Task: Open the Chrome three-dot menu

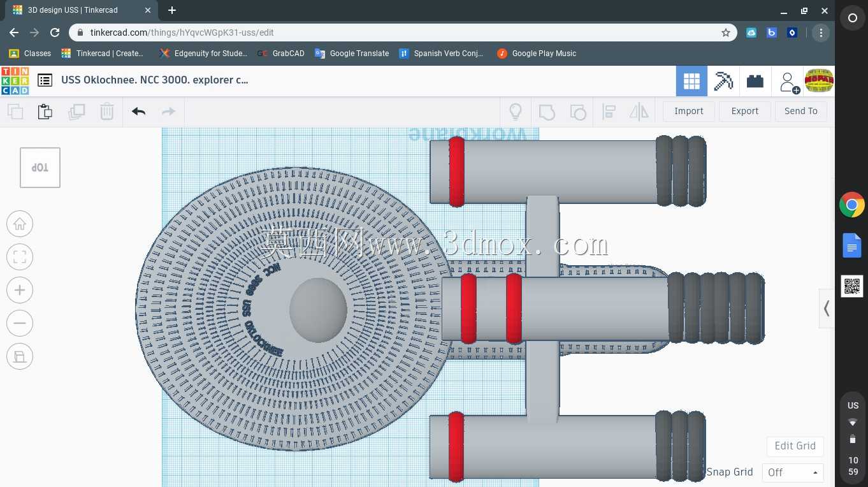Action: click(821, 33)
